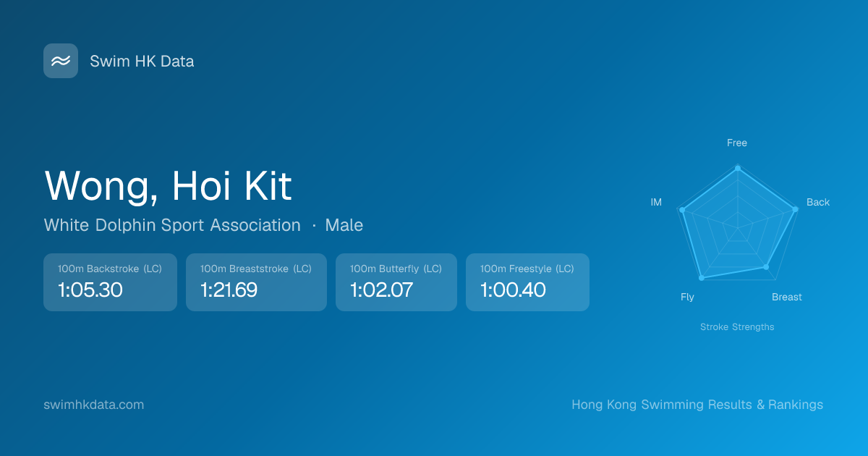Click Hong Kong Swimming Results & Rankings tagline
The width and height of the screenshot is (868, 456).
[x=697, y=405]
